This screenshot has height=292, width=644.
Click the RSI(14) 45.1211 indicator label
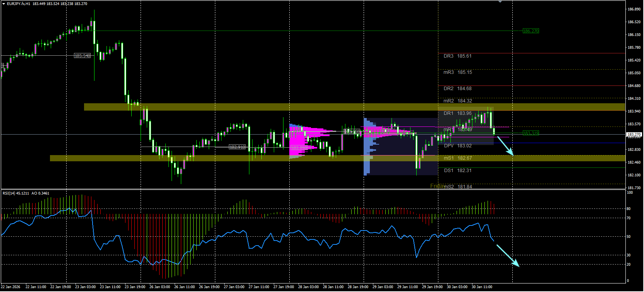[16, 193]
